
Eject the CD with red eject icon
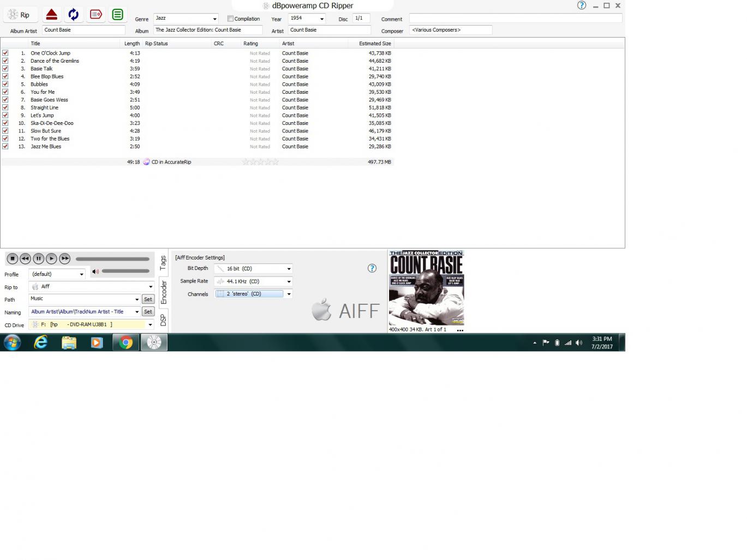coord(51,15)
